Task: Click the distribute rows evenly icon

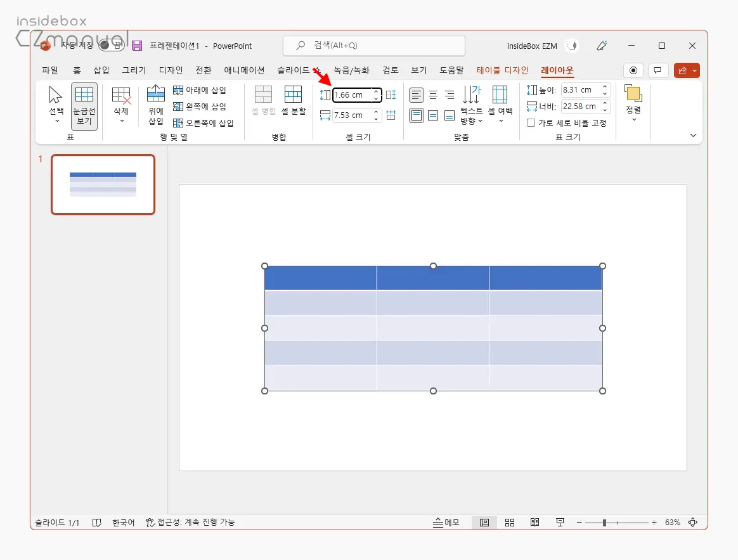Action: (x=391, y=95)
